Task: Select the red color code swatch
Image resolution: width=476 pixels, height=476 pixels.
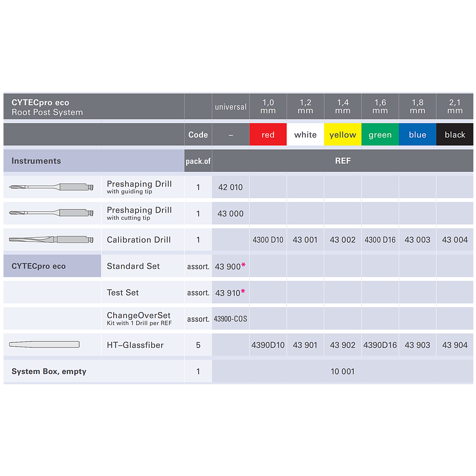Action: click(x=268, y=135)
